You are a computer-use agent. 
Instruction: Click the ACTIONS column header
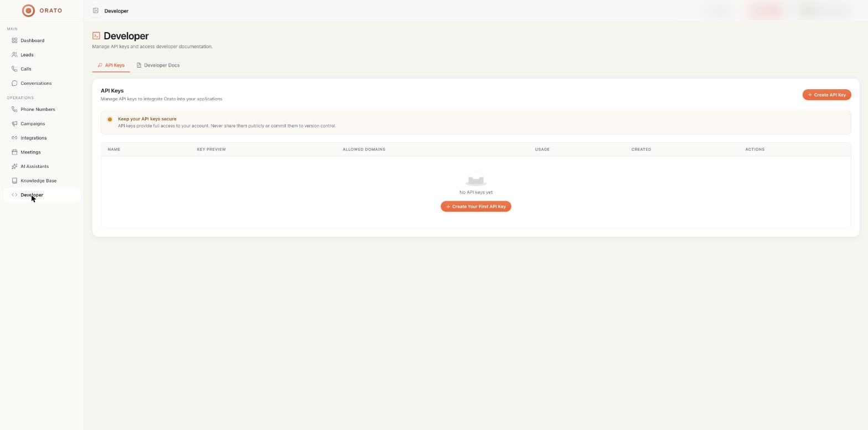pyautogui.click(x=755, y=150)
